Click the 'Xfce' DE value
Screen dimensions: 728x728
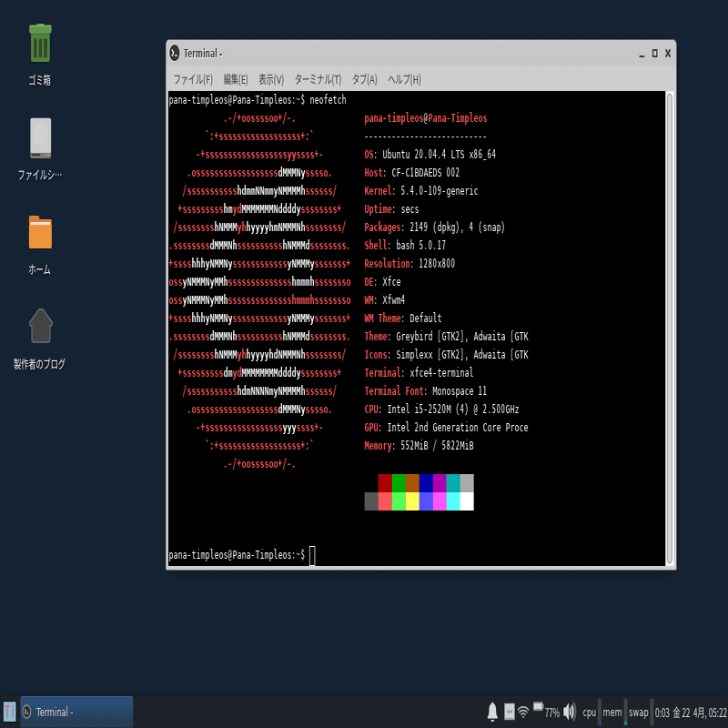pos(391,282)
